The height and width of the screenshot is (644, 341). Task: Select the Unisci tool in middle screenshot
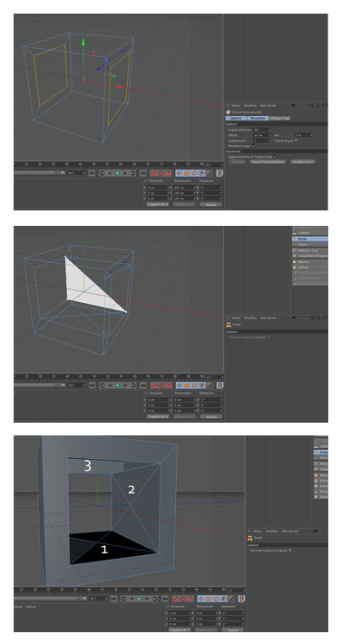[x=310, y=244]
